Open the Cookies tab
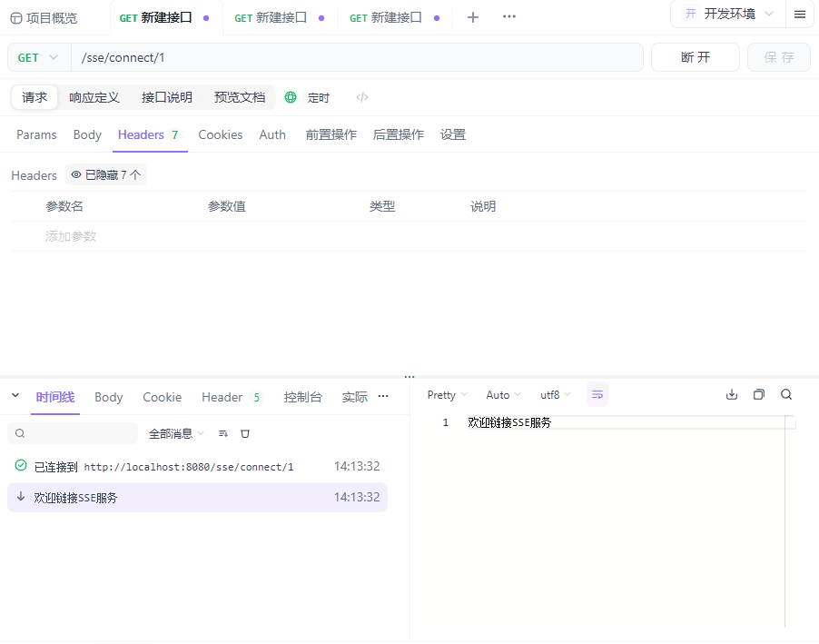This screenshot has width=819, height=644. coord(221,134)
